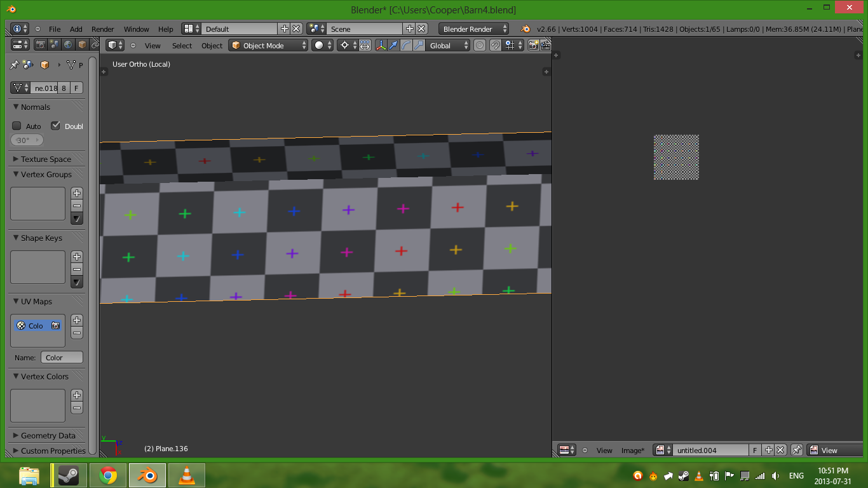Open the 3D View editor type selector

(x=115, y=45)
